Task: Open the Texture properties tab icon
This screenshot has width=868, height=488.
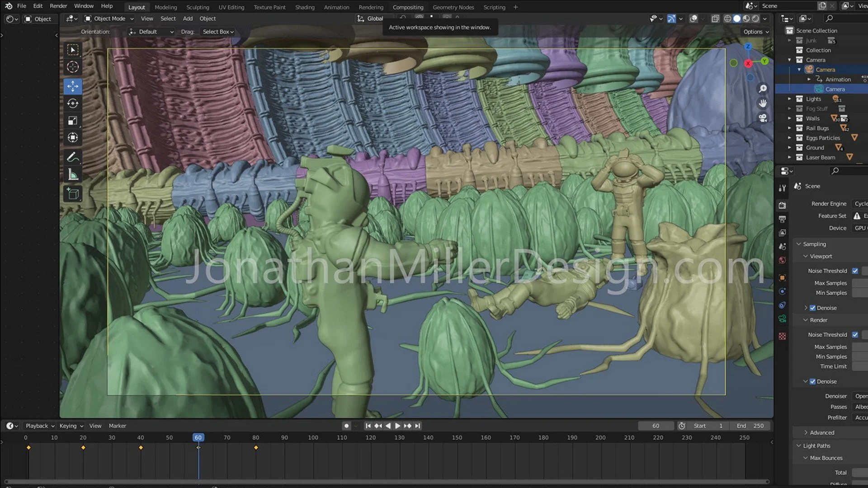Action: pyautogui.click(x=782, y=336)
